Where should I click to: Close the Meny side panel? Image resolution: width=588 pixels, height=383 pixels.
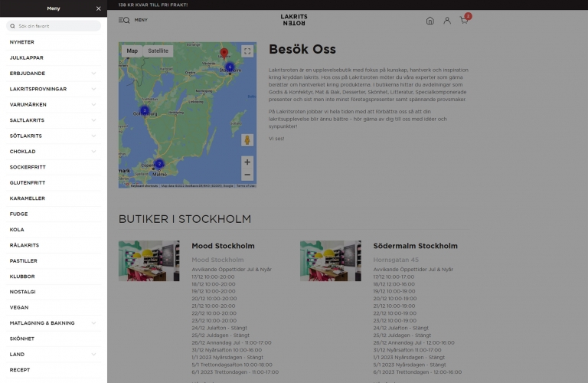tap(98, 8)
